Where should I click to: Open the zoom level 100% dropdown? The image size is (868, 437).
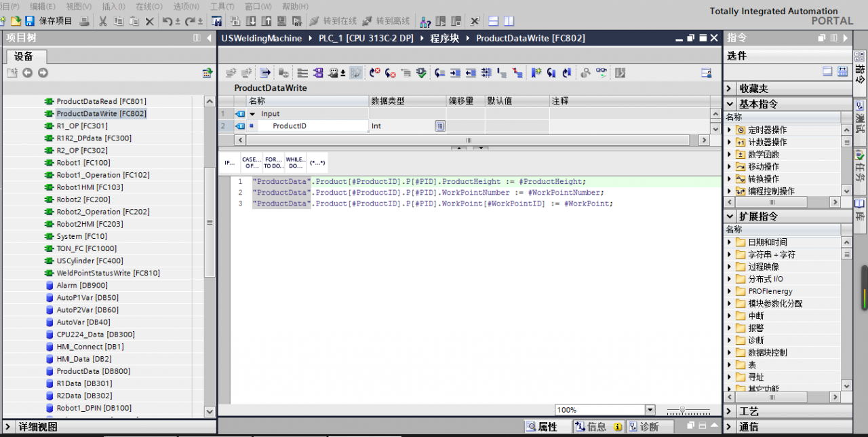[x=650, y=410]
